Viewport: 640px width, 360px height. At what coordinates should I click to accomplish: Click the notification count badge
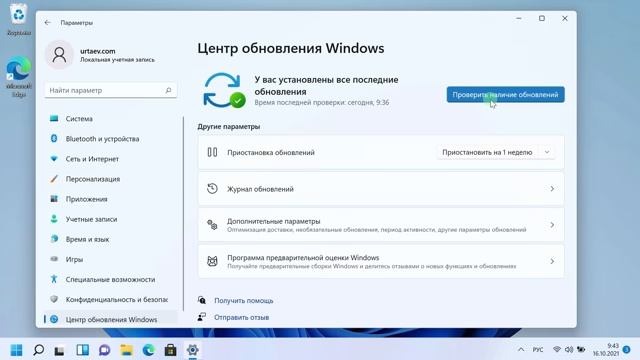627,350
